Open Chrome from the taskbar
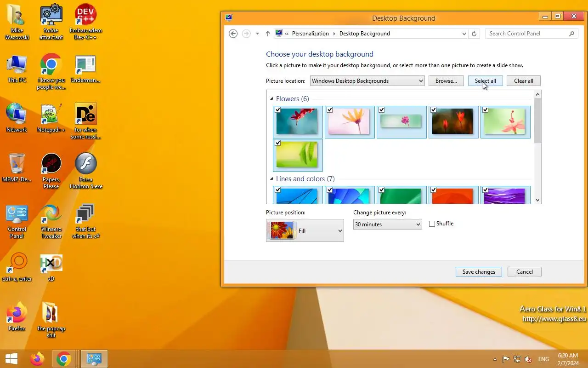The width and height of the screenshot is (588, 368). tap(64, 359)
